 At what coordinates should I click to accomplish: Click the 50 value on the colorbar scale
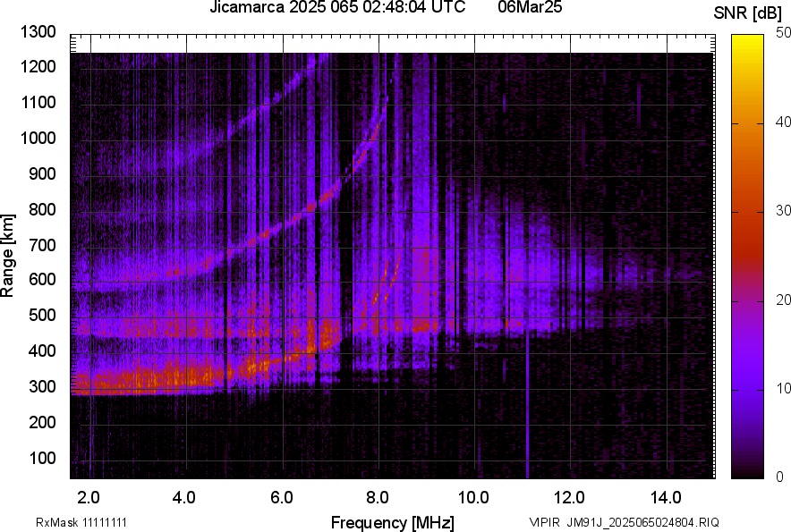coord(784,32)
